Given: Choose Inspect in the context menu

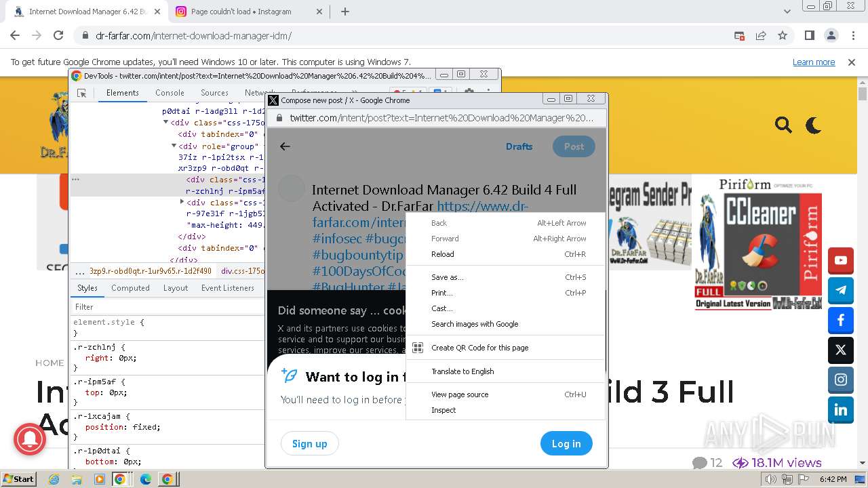Looking at the screenshot, I should (505, 410).
